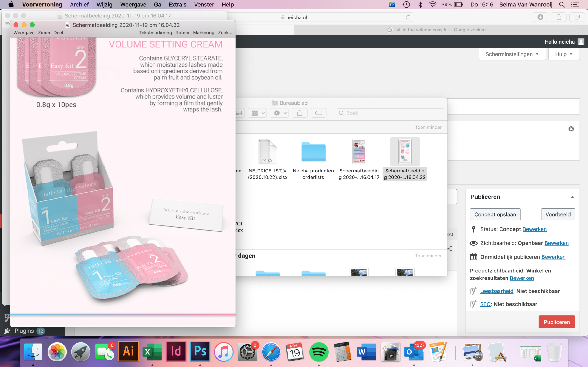The height and width of the screenshot is (367, 588).
Task: Click Bewerken link next to Zichtbaarheid
Action: [556, 243]
